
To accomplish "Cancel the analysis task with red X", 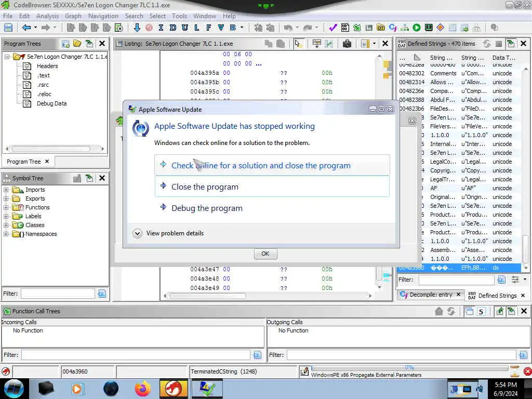I will point(528,371).
